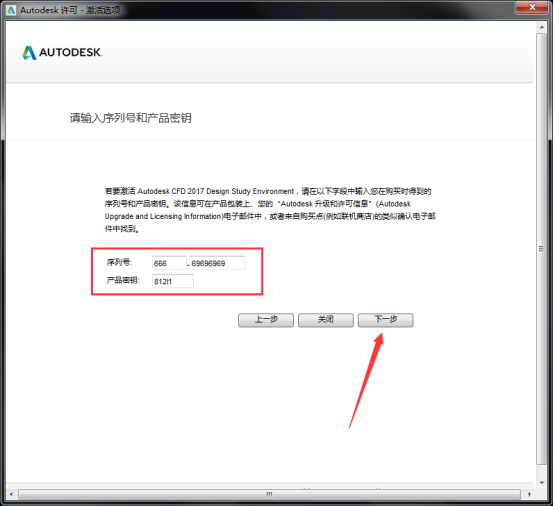Click the text 'Autodesk CFD 2017 Design Study Environment'
The width and height of the screenshot is (554, 506).
click(216, 191)
